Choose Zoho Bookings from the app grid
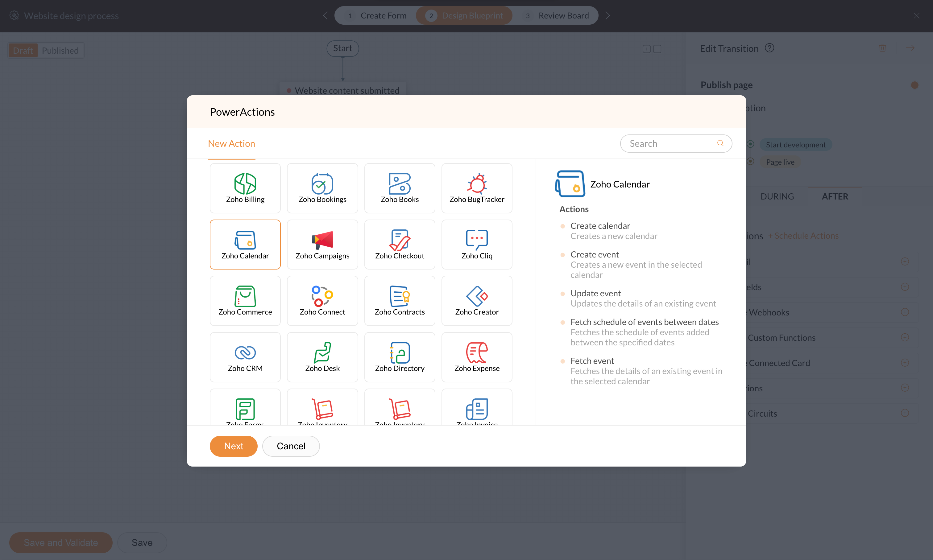This screenshot has width=933, height=560. (x=322, y=188)
